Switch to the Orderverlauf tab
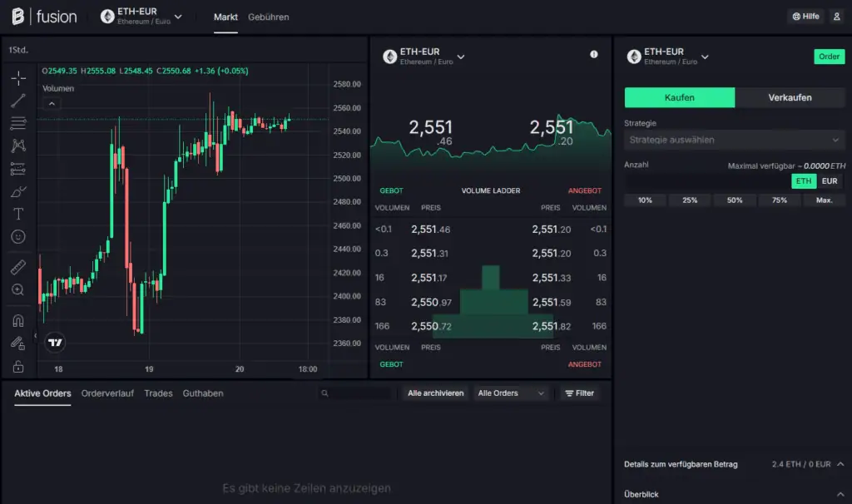This screenshot has width=852, height=504. point(107,393)
